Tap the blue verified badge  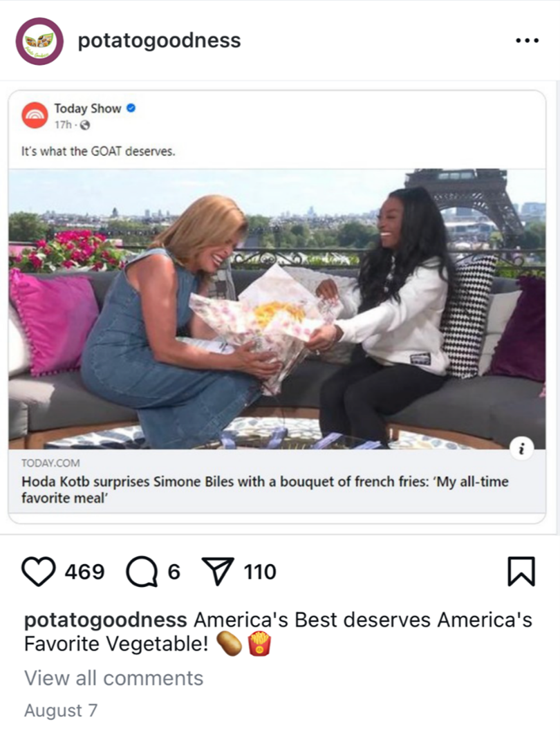pyautogui.click(x=131, y=109)
